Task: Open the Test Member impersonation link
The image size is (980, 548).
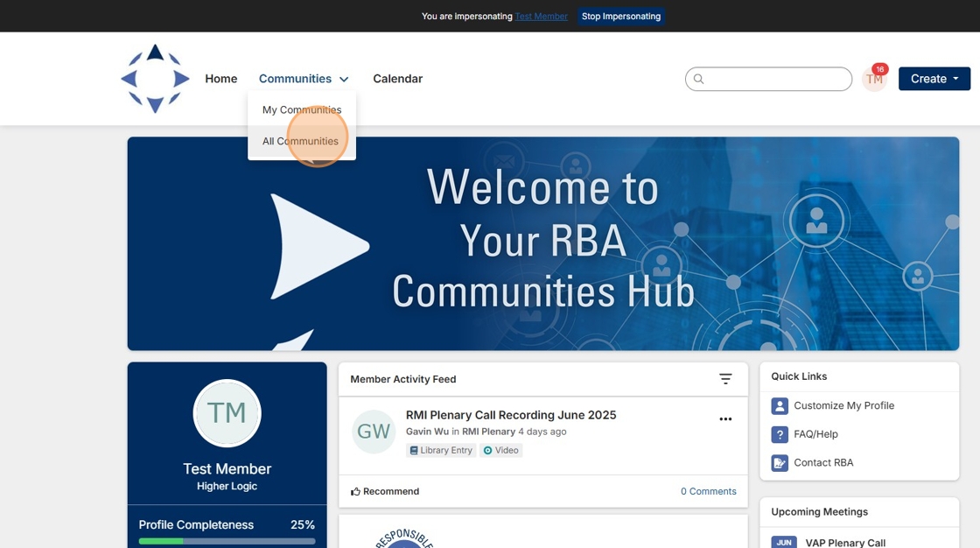Action: pyautogui.click(x=542, y=17)
